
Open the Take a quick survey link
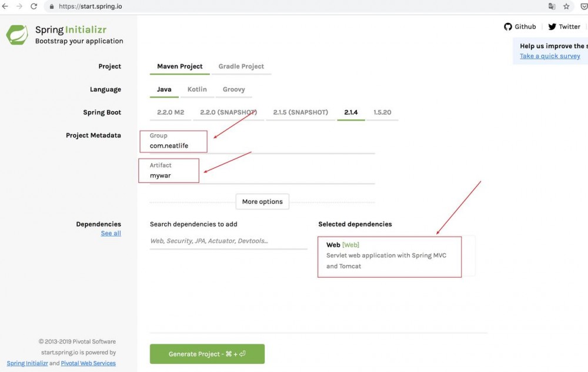(550, 57)
